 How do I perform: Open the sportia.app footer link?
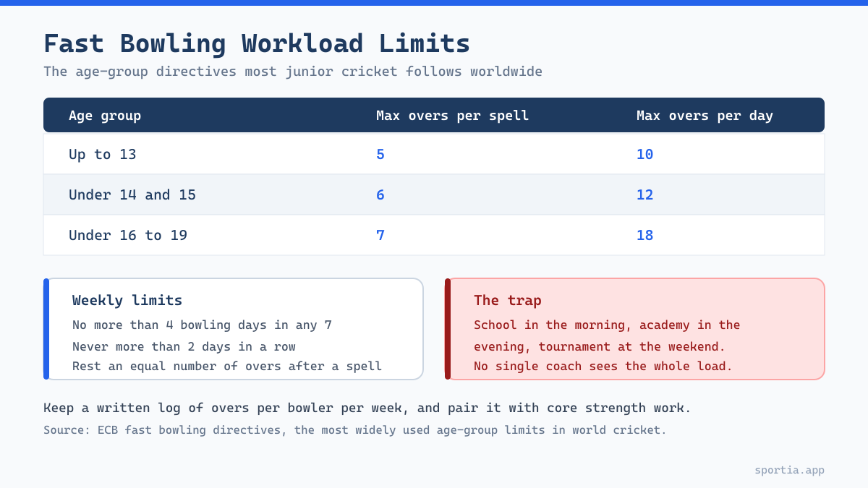[790, 470]
